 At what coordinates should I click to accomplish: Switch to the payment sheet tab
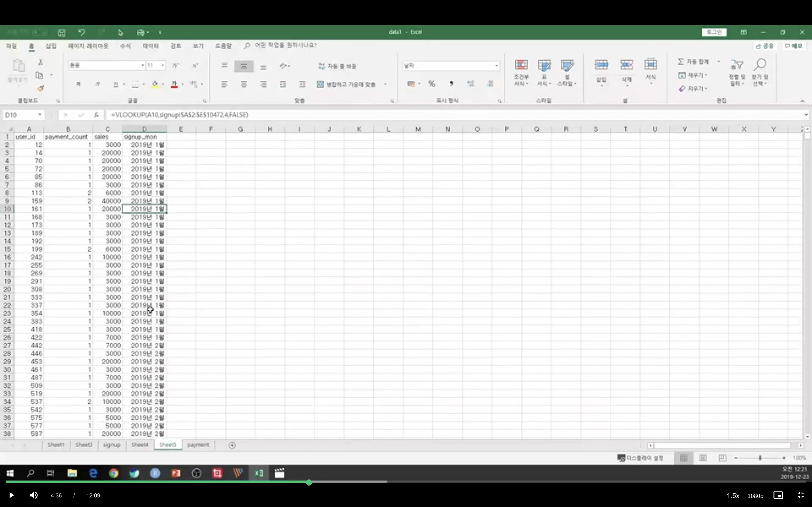[x=198, y=445]
